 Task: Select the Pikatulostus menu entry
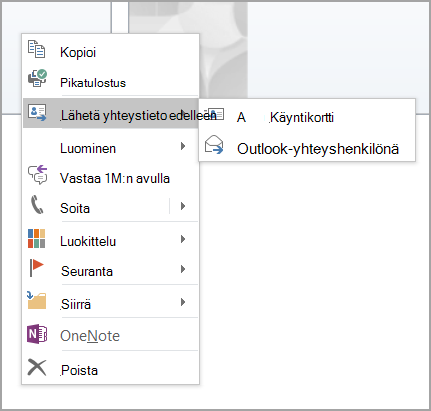point(110,82)
